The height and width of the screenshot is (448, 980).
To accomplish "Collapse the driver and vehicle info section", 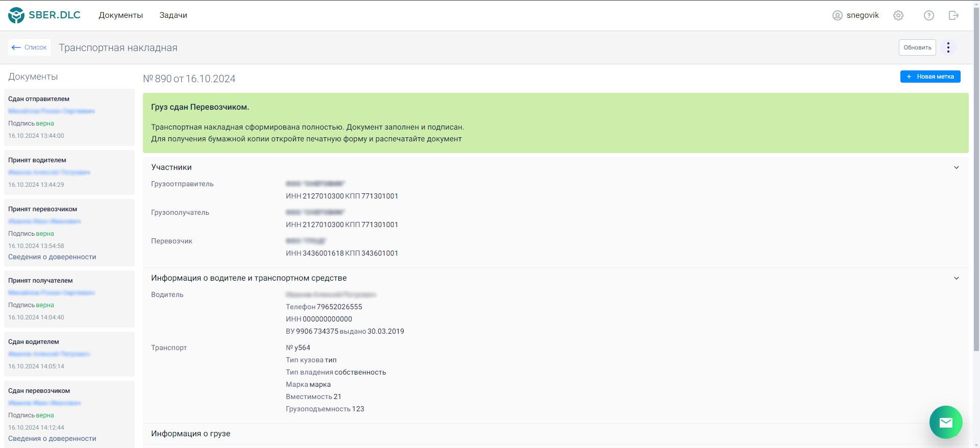I will [x=956, y=278].
